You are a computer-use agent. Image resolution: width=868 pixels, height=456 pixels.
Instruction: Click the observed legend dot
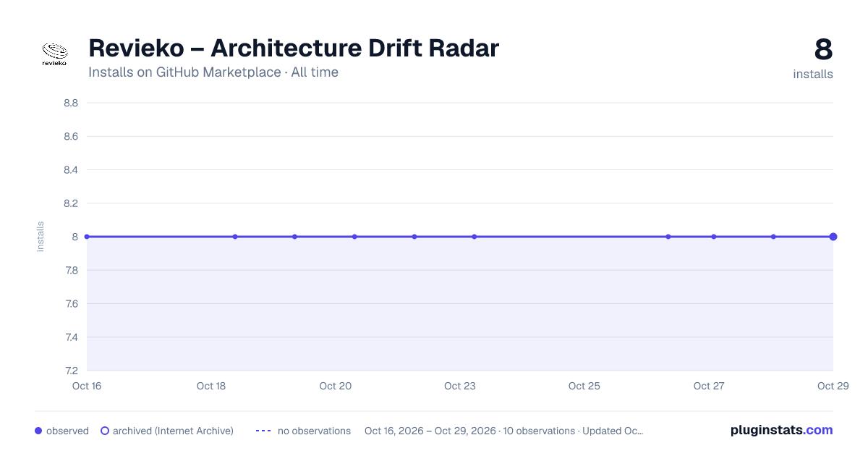coord(38,431)
